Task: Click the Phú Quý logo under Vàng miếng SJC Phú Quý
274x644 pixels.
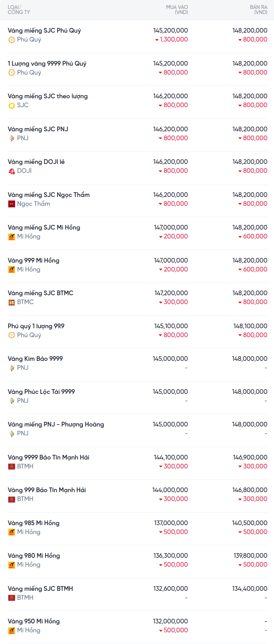Action: click(x=12, y=40)
